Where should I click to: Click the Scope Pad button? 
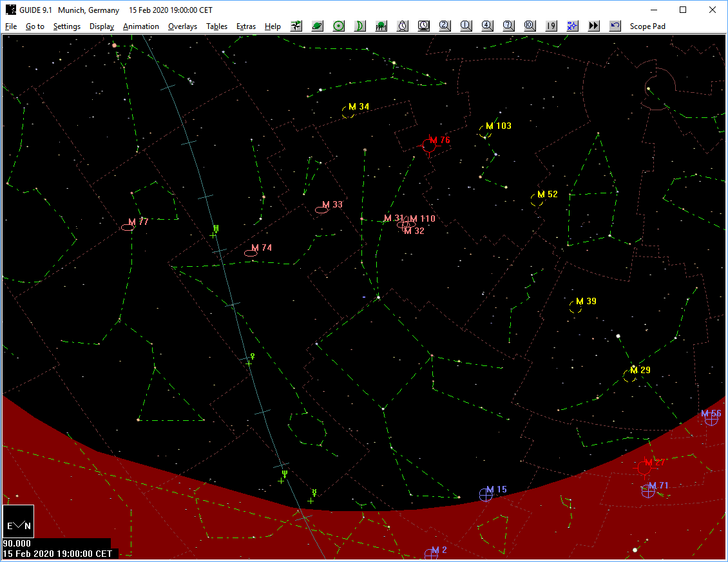coord(647,26)
